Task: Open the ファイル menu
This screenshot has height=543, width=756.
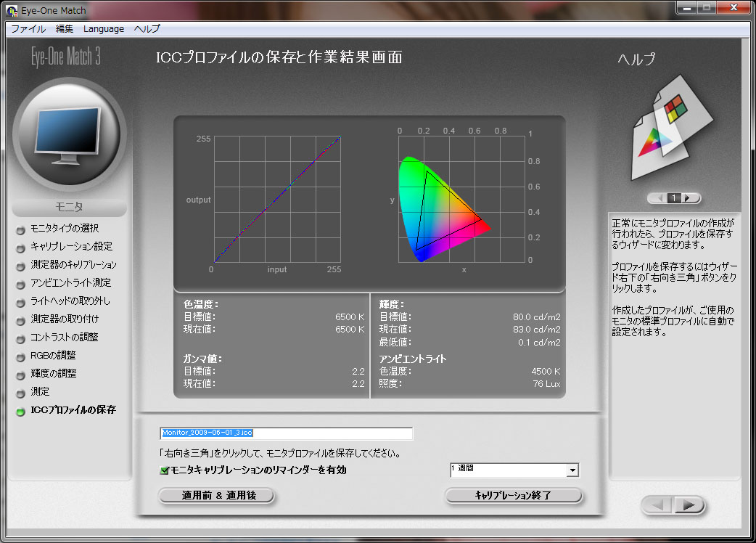Action: click(28, 29)
